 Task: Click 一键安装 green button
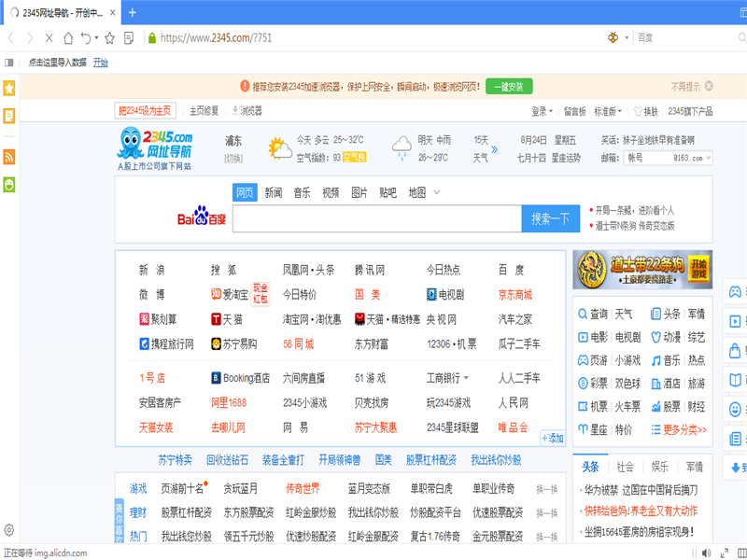(x=509, y=87)
